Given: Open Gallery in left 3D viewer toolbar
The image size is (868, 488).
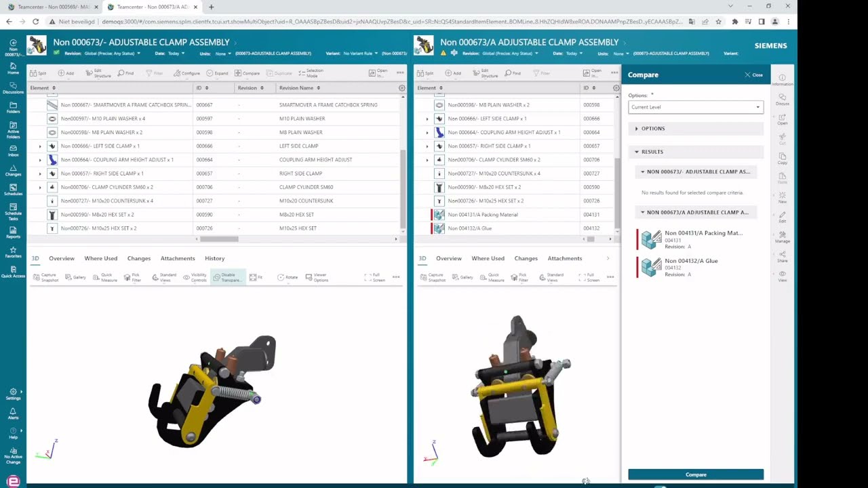Looking at the screenshot, I should point(75,277).
